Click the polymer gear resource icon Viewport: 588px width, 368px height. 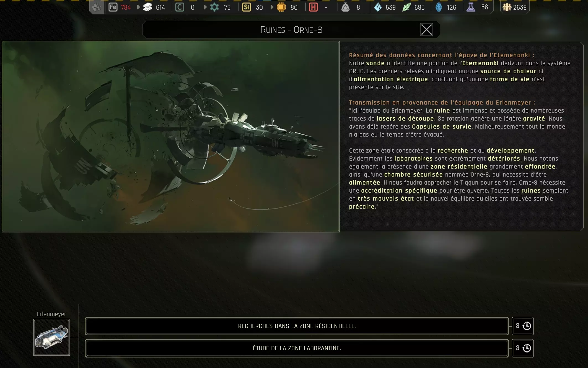tap(214, 7)
